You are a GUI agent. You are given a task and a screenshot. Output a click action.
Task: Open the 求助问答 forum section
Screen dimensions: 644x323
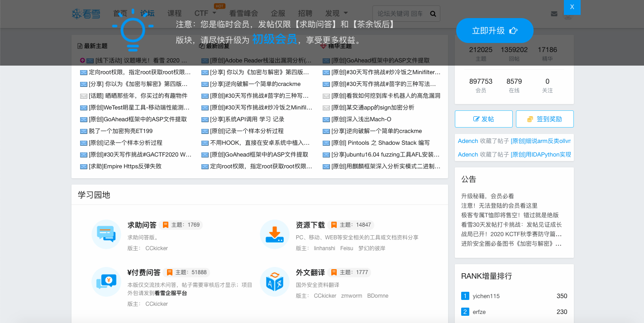(142, 225)
